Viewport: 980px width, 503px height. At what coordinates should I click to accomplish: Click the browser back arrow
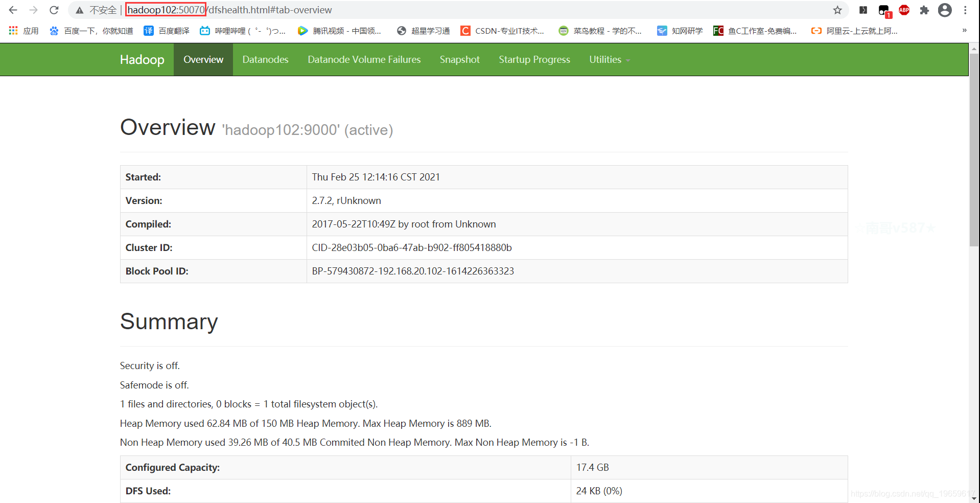13,10
